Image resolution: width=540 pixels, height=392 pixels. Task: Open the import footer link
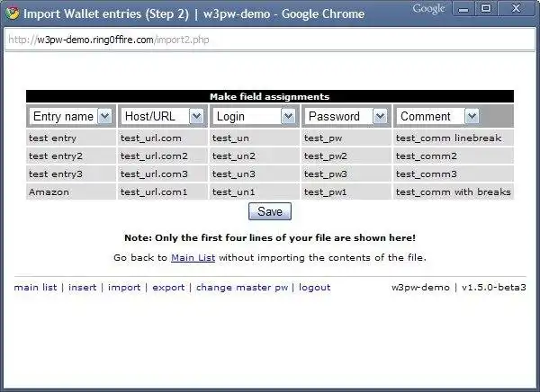tap(124, 288)
